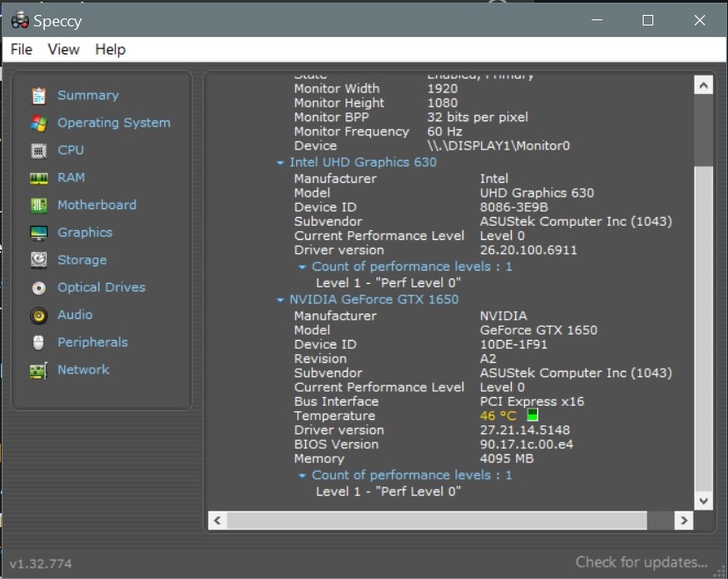Open the Help menu

[111, 49]
